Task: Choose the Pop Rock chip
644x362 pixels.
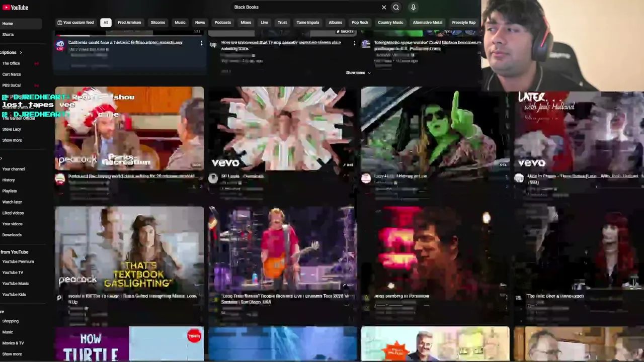Action: click(x=360, y=23)
